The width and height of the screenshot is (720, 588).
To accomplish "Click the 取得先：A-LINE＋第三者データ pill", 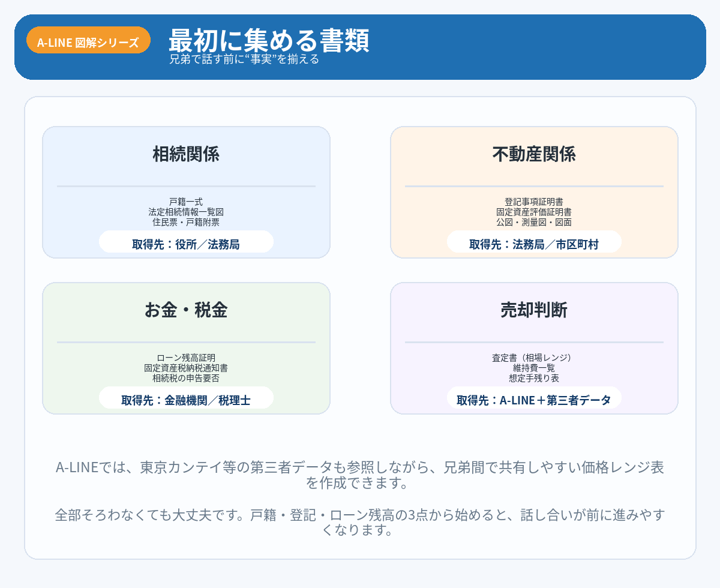I will pyautogui.click(x=534, y=400).
